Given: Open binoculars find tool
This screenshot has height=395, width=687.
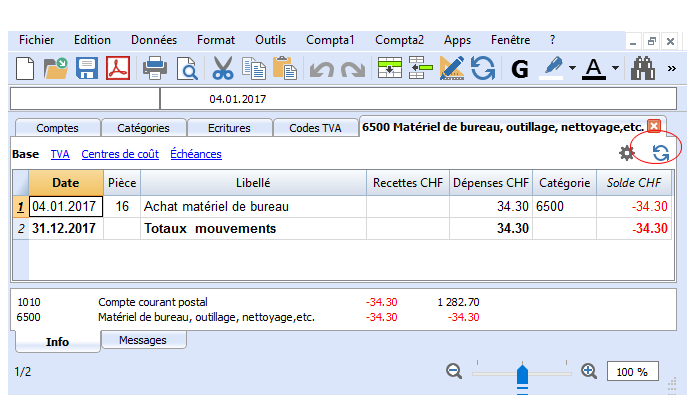Looking at the screenshot, I should coord(642,69).
